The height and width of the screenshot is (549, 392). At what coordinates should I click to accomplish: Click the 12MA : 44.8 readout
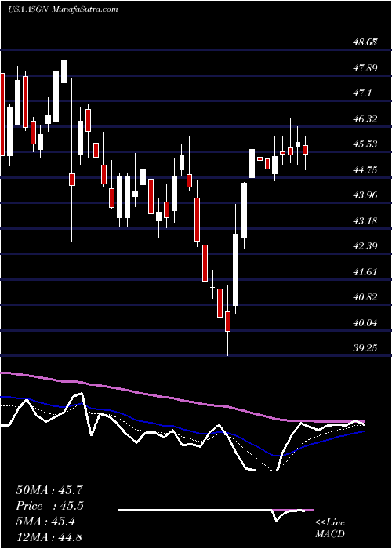(49, 536)
